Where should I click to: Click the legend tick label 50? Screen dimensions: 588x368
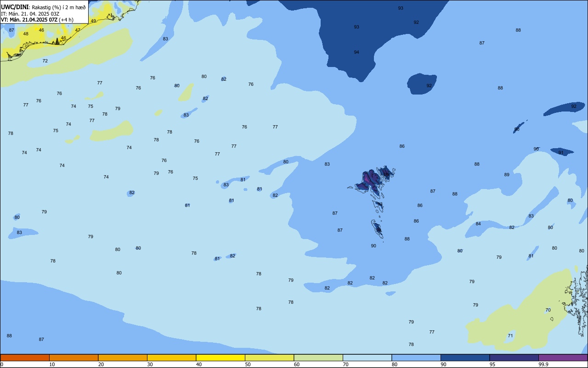pyautogui.click(x=248, y=364)
